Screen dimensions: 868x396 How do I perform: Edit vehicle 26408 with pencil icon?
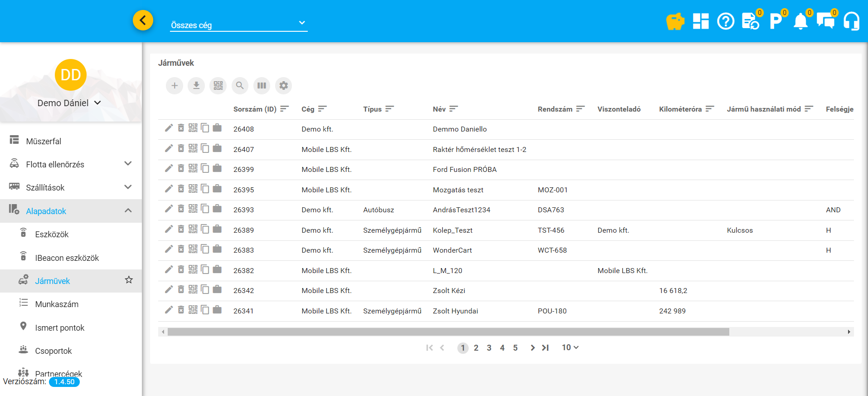coord(169,128)
